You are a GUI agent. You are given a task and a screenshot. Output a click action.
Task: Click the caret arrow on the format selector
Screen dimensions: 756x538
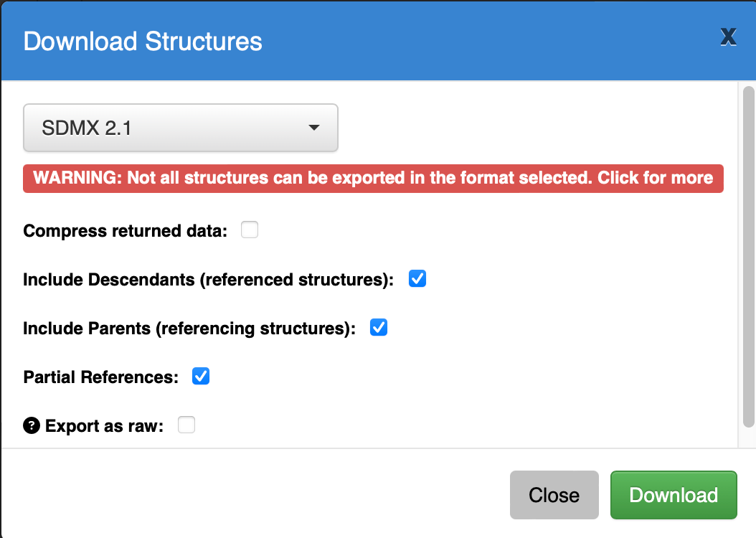[313, 128]
